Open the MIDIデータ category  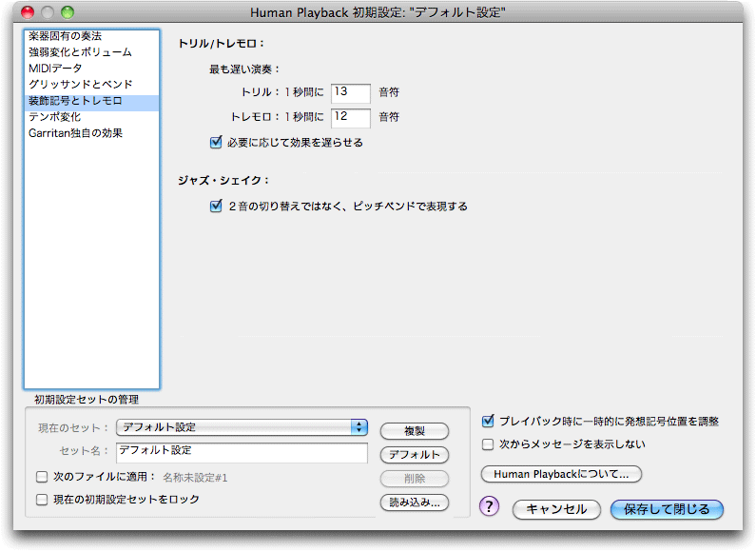pyautogui.click(x=91, y=68)
